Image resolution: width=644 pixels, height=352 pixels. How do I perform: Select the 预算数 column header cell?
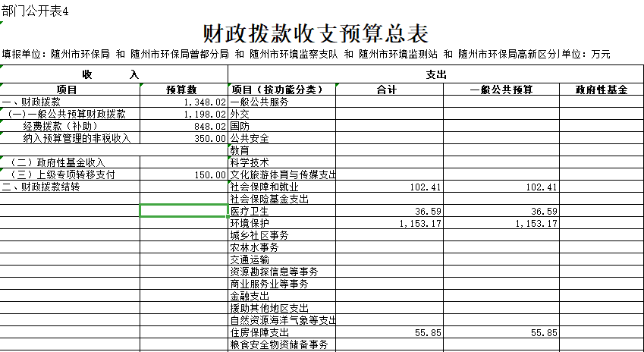click(x=183, y=90)
